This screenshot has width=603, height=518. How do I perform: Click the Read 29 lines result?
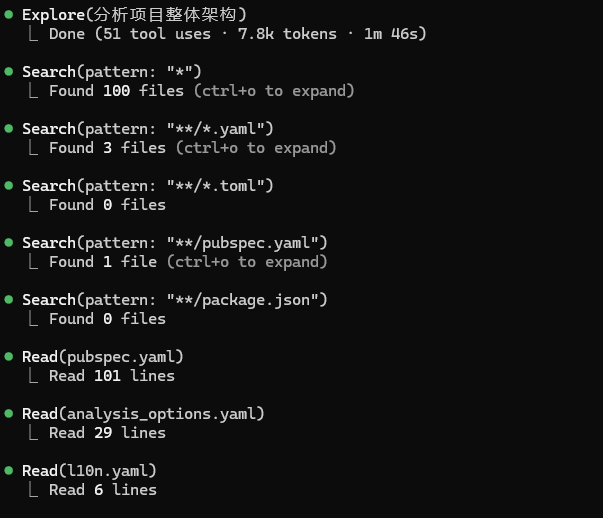[107, 433]
